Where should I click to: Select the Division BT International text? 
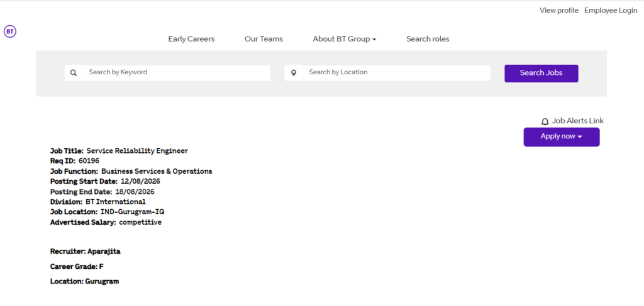tap(116, 202)
